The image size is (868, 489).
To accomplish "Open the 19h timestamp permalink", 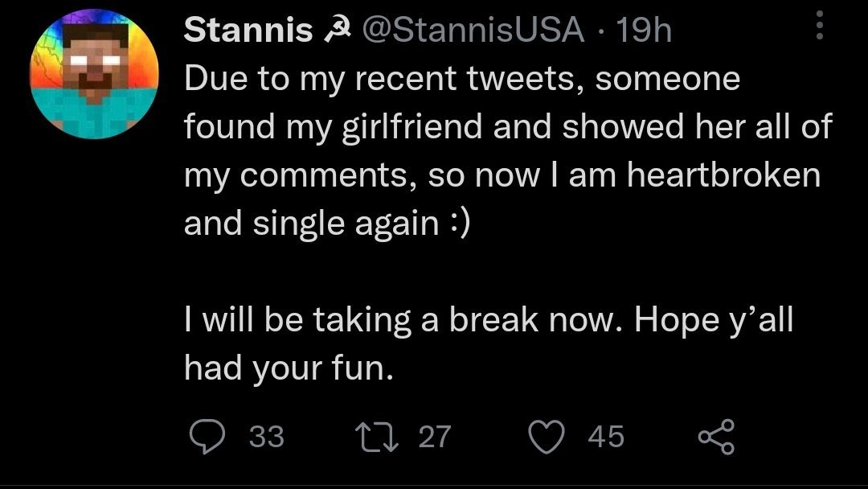I will [643, 29].
